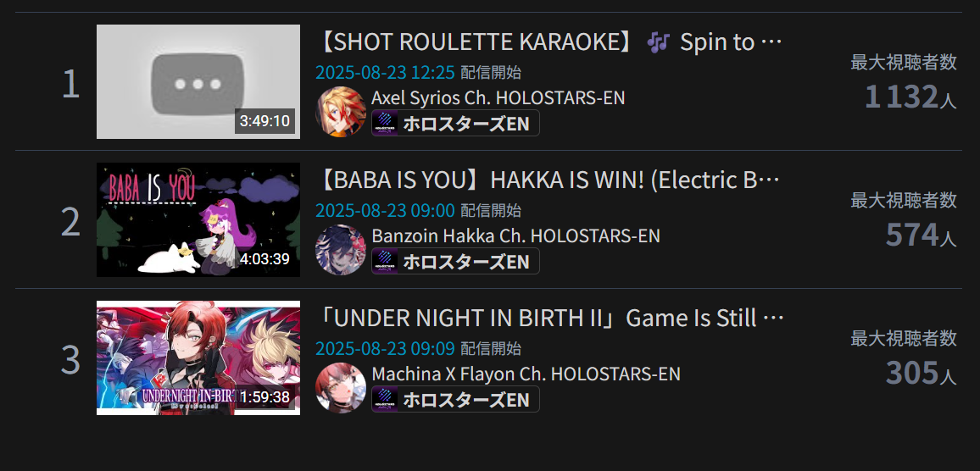Click HOLOSTARS logo icon in first entry's tag

[x=386, y=123]
